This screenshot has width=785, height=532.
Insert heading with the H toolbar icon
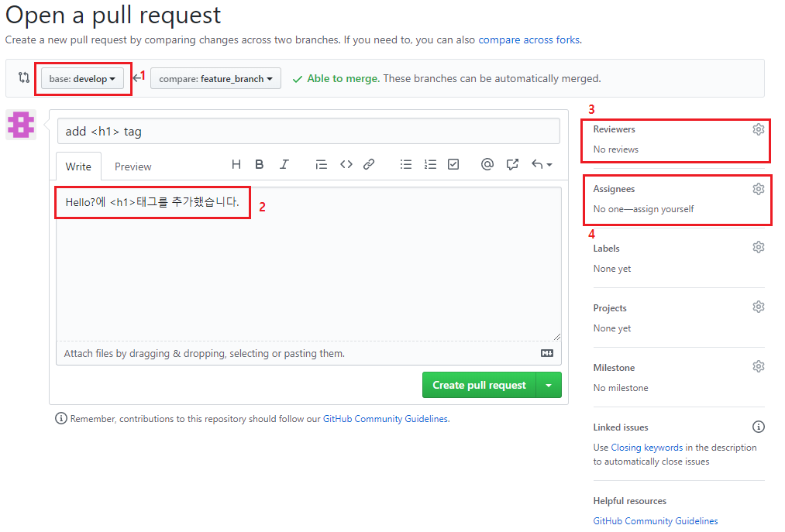[236, 164]
